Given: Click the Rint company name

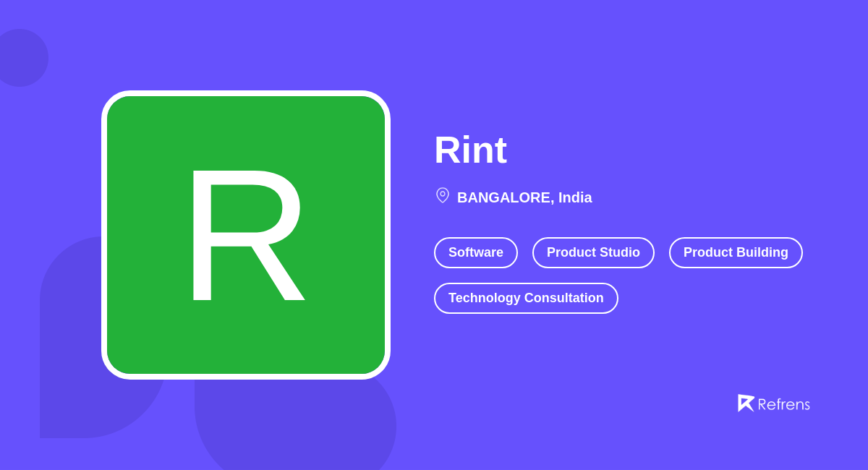Looking at the screenshot, I should click(470, 150).
